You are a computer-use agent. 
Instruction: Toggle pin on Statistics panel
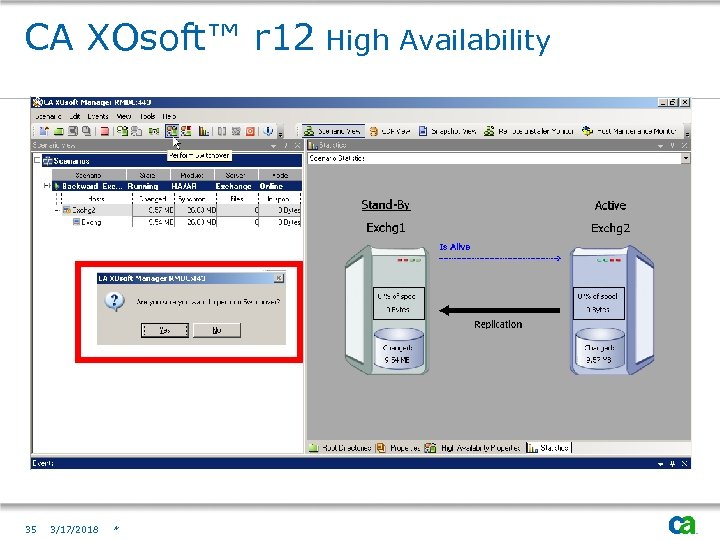(672, 146)
